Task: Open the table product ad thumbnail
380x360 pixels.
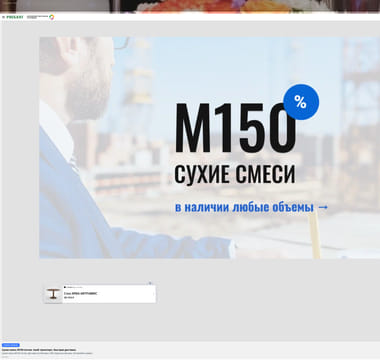Action: [x=53, y=294]
